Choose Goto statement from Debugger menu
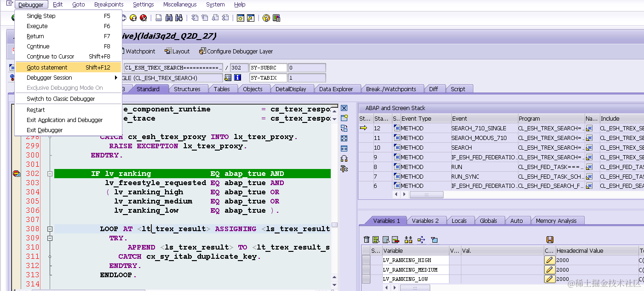This screenshot has width=644, height=291. click(69, 68)
